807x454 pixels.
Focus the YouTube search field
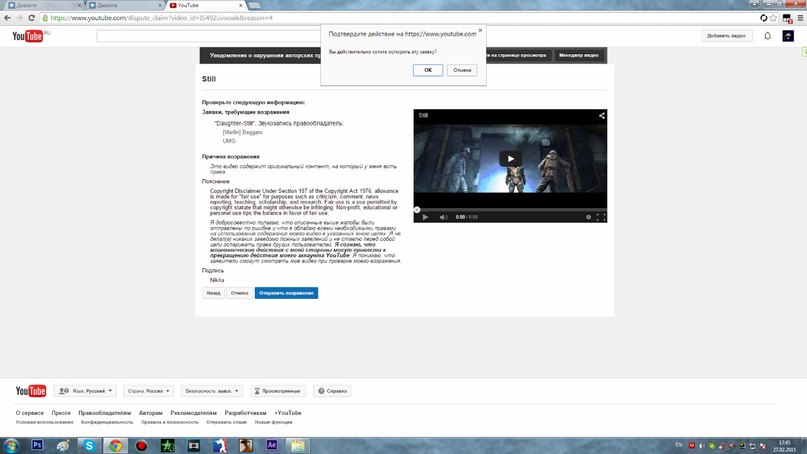click(208, 36)
